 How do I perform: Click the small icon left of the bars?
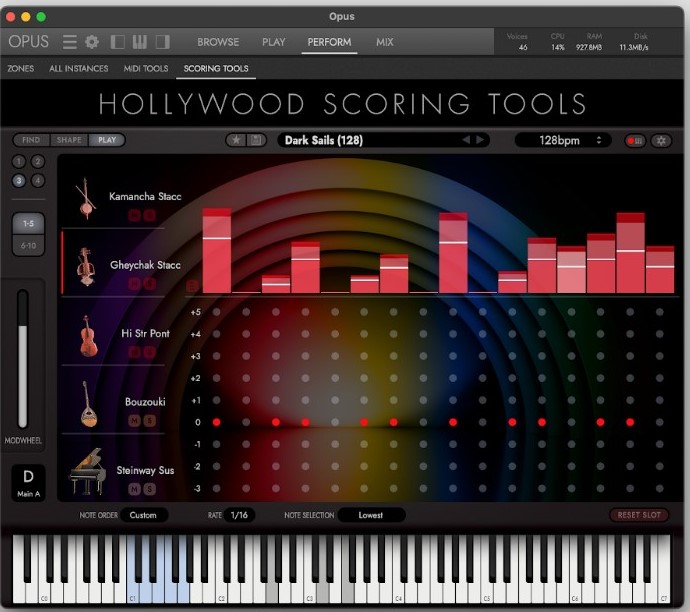pos(192,287)
